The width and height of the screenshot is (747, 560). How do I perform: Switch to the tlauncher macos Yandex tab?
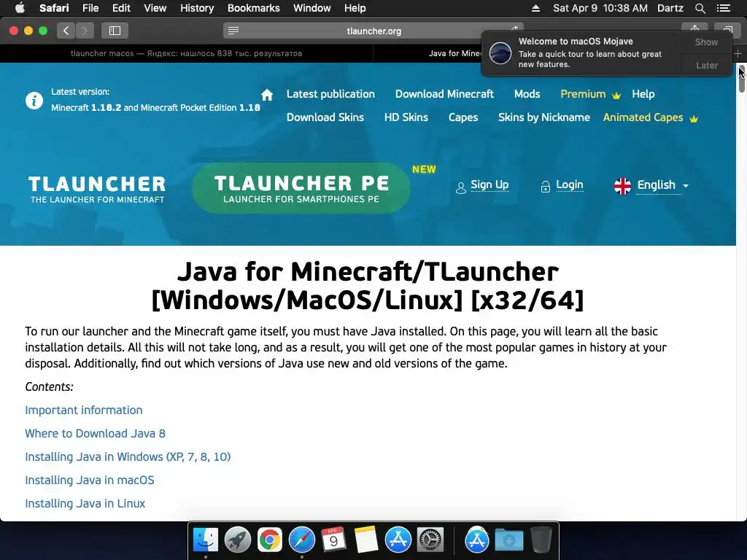click(x=186, y=53)
